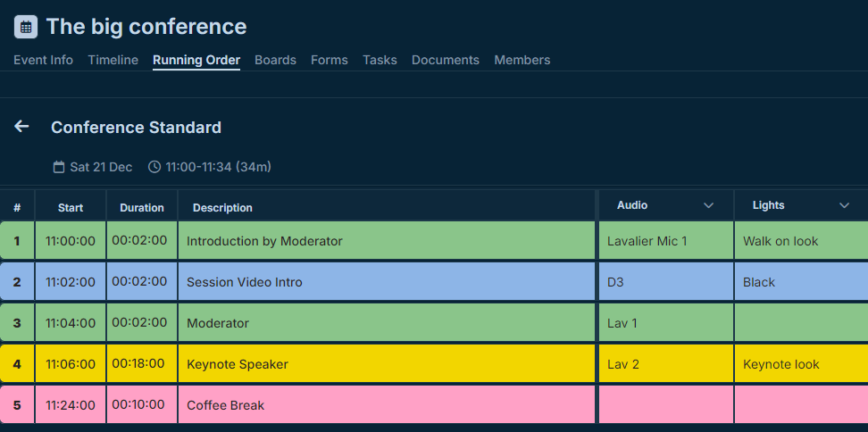Click the Coffee Break row description
The width and height of the screenshot is (868, 432).
pyautogui.click(x=387, y=405)
